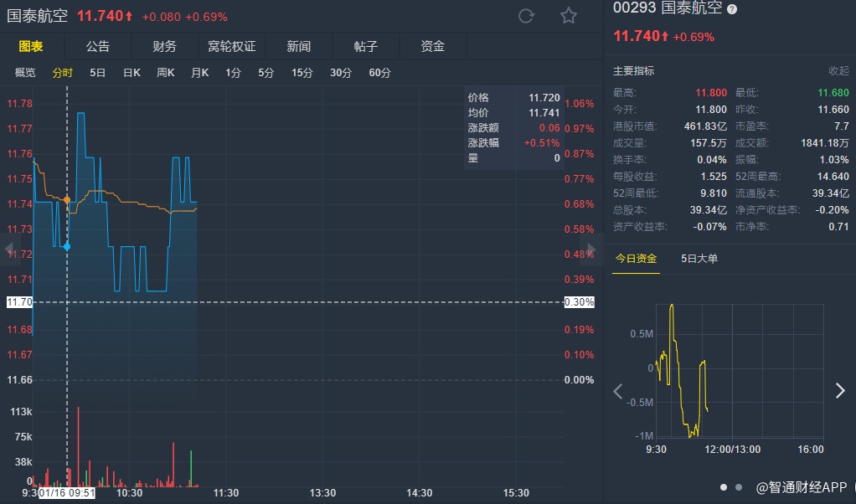
Task: Select the first pagination dot
Action: (724, 486)
